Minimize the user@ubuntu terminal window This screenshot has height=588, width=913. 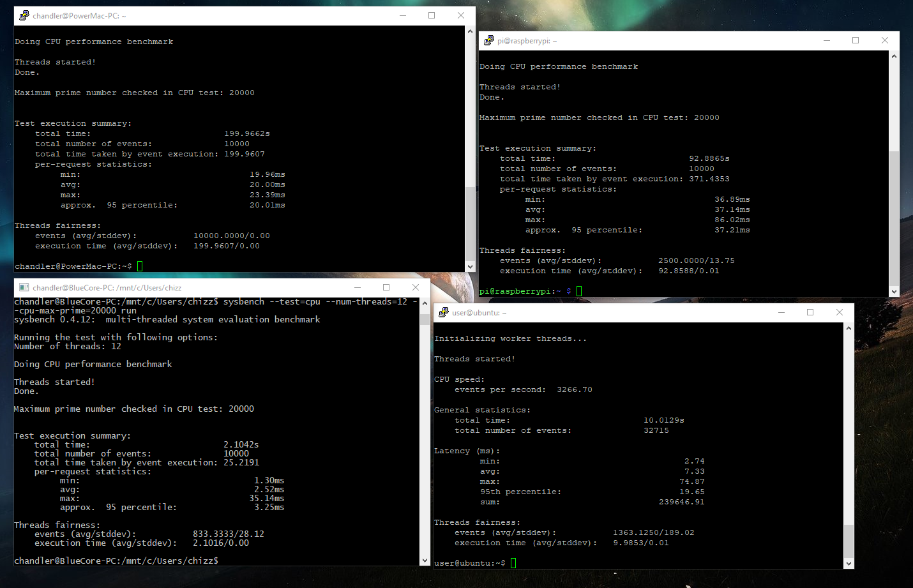(781, 312)
